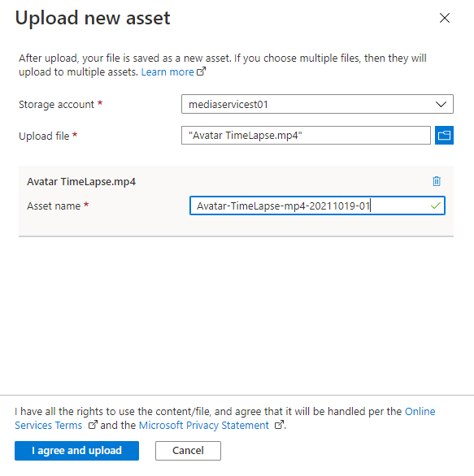
Task: Click external-link icon after Services Terms
Action: tap(93, 425)
